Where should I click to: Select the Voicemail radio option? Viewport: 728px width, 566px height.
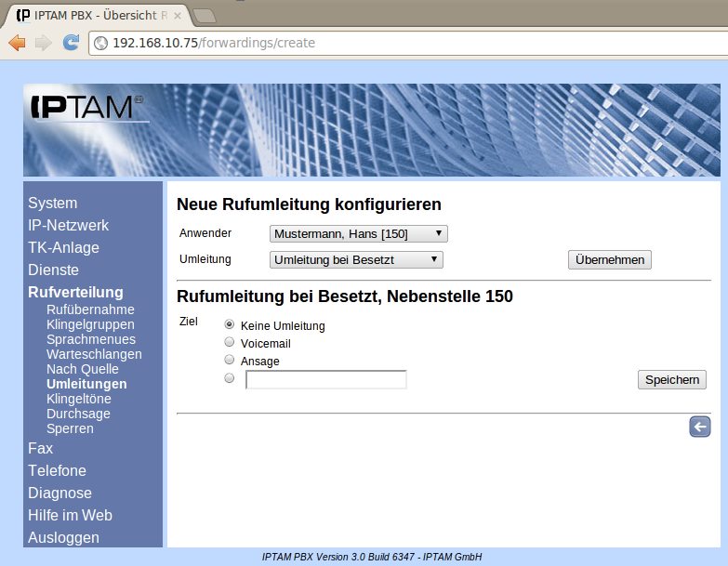(229, 342)
